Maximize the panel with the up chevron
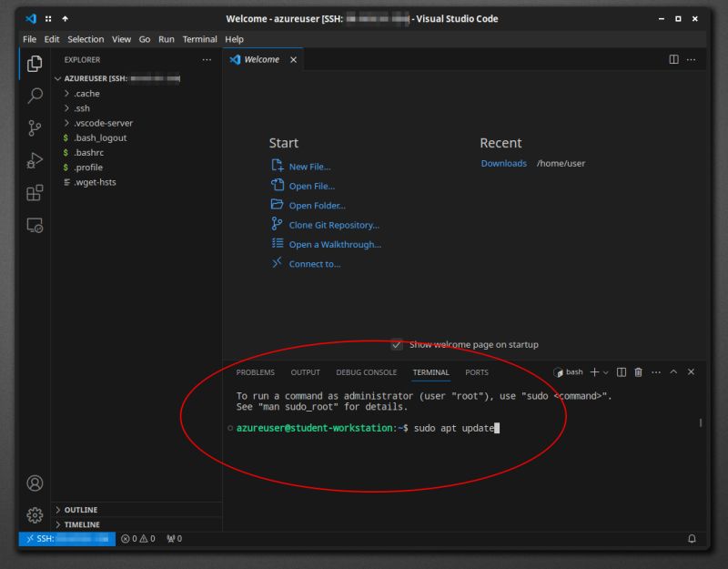Screen dimensions: 728x569 [x=673, y=372]
